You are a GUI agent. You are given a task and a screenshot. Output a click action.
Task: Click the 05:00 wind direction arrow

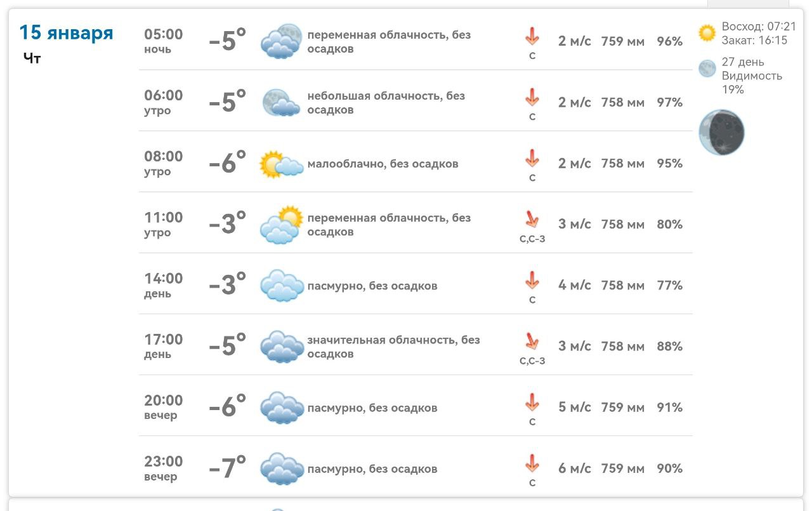click(x=532, y=36)
